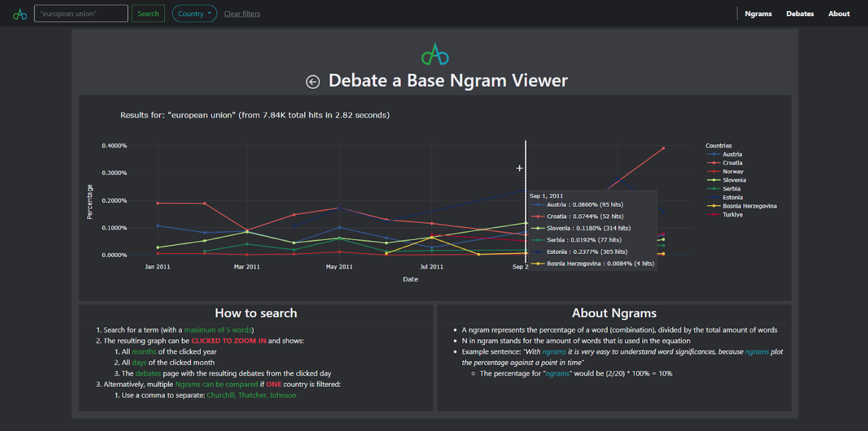Viewport: 868px width, 431px height.
Task: Toggle Austria series in the legend
Action: pos(732,154)
